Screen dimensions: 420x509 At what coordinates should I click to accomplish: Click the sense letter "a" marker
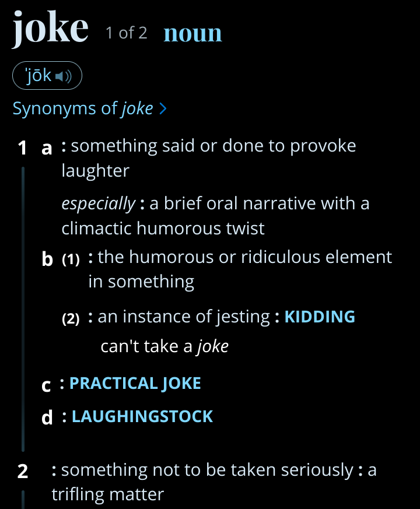[47, 148]
